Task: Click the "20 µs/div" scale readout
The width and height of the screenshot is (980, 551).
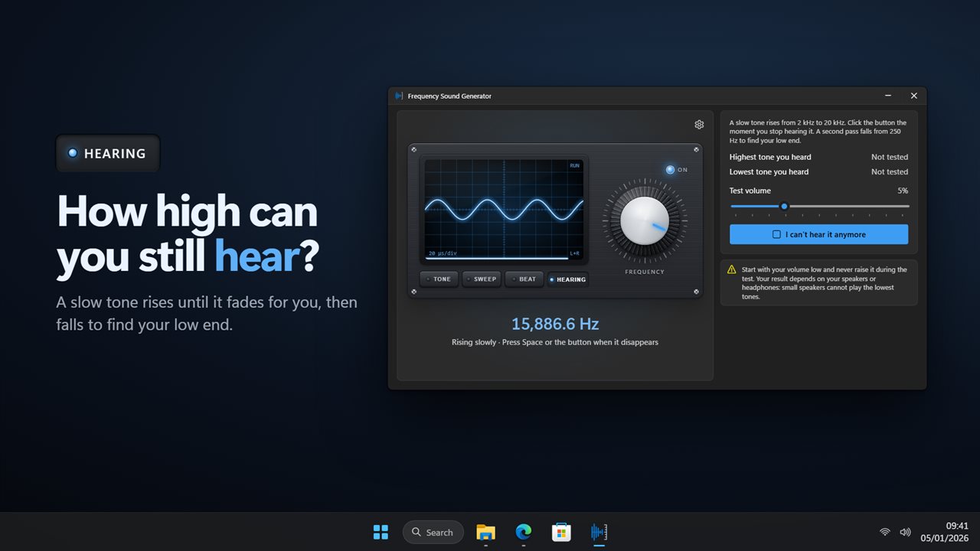Action: tap(443, 253)
